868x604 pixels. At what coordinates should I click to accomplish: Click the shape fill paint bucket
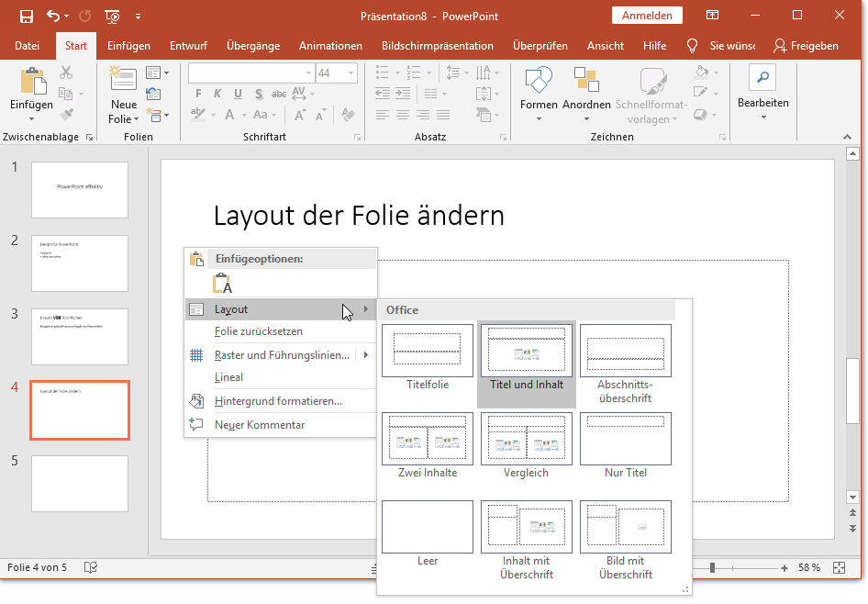(x=701, y=72)
